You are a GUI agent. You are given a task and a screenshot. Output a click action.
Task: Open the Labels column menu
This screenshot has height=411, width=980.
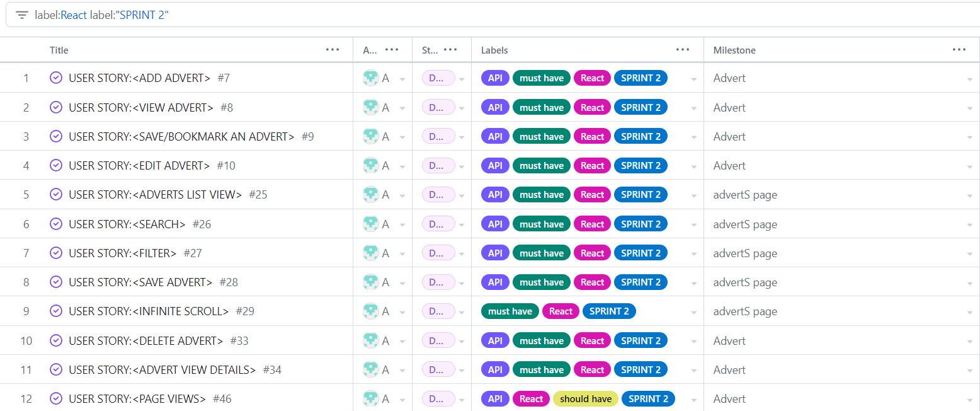683,49
